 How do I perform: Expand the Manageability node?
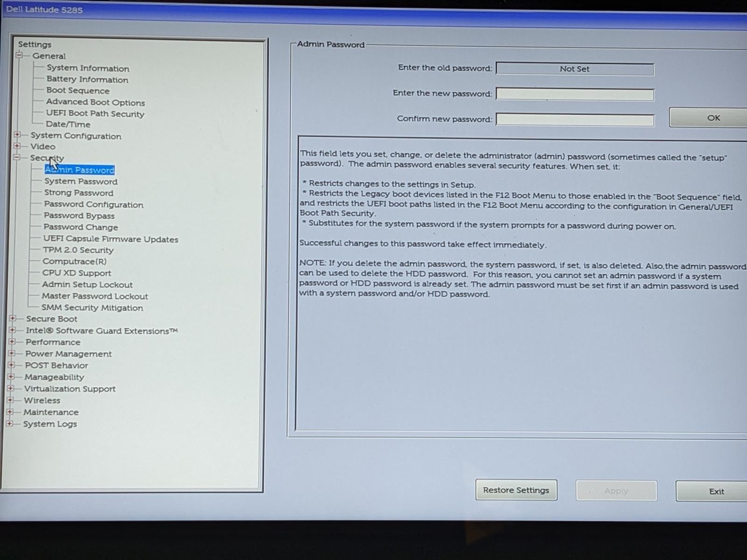tap(11, 376)
